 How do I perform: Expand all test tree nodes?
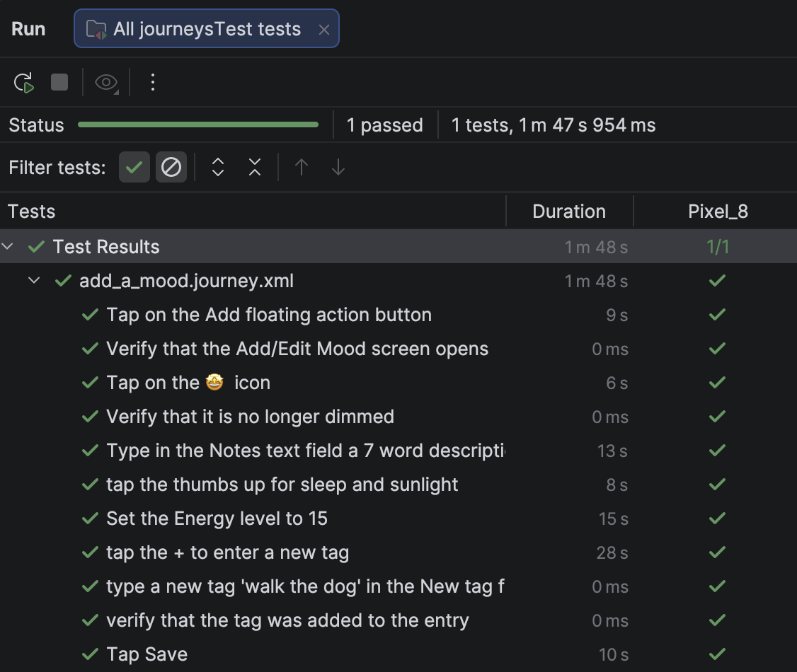click(x=217, y=167)
